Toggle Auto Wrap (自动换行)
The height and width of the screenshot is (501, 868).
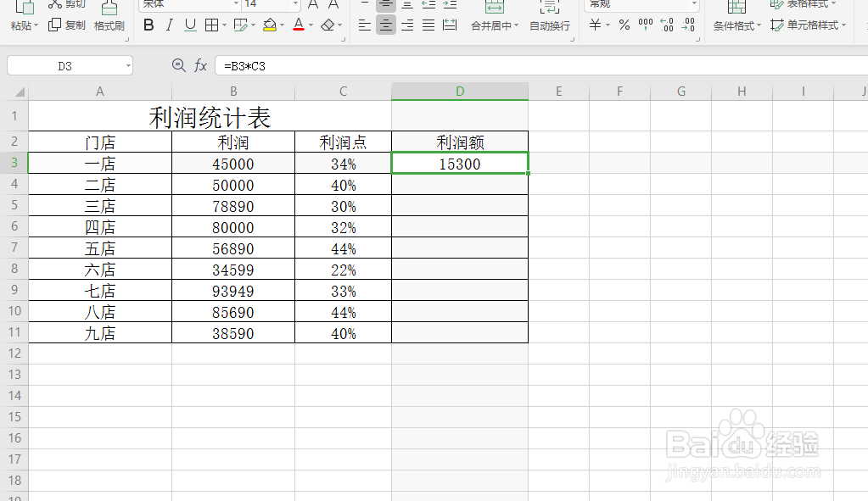tap(549, 25)
